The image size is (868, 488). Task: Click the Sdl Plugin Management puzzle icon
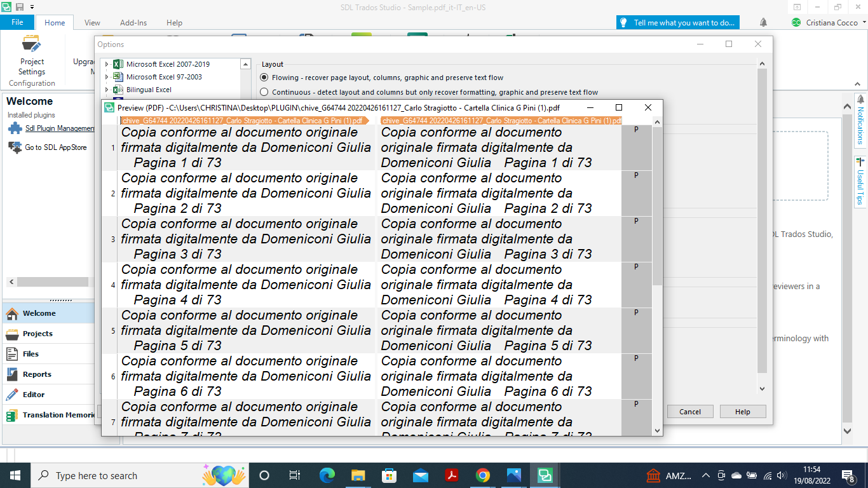click(15, 128)
